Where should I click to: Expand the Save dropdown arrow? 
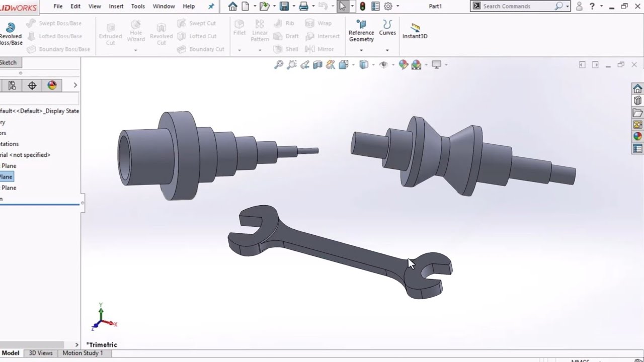click(x=293, y=7)
